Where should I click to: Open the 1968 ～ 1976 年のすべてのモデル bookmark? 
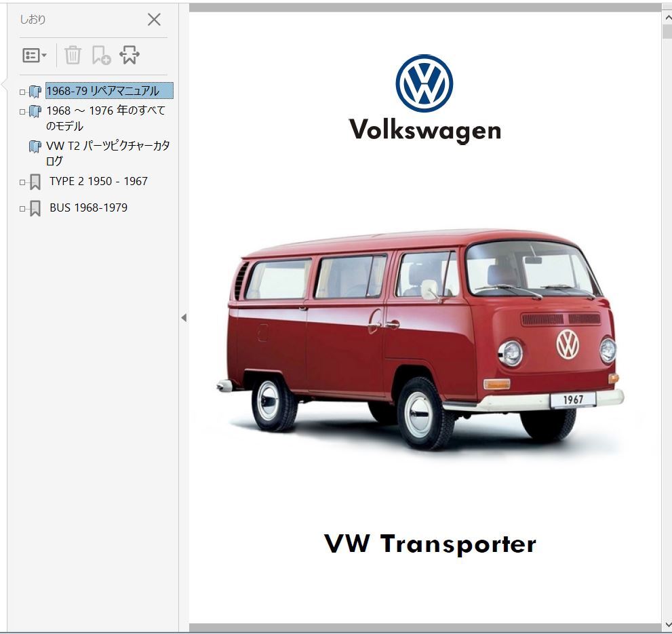click(105, 118)
